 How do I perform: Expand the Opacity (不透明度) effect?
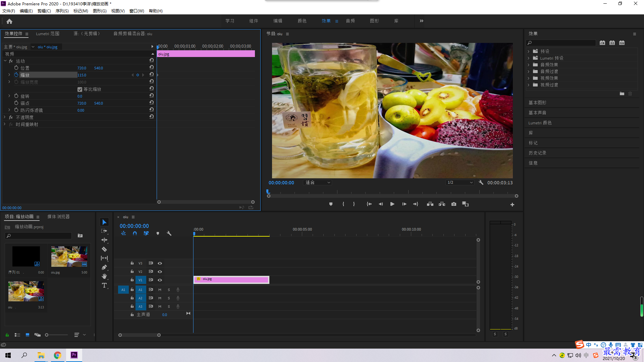tap(5, 117)
